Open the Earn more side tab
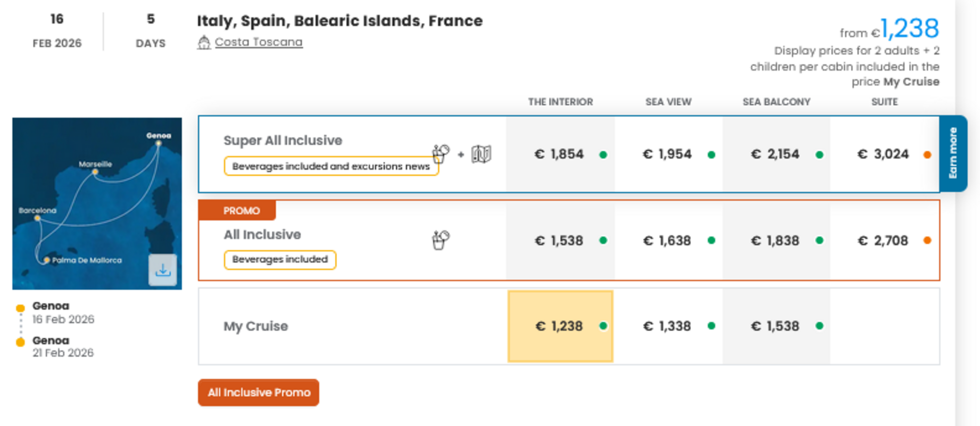Image resolution: width=980 pixels, height=426 pixels. point(953,153)
